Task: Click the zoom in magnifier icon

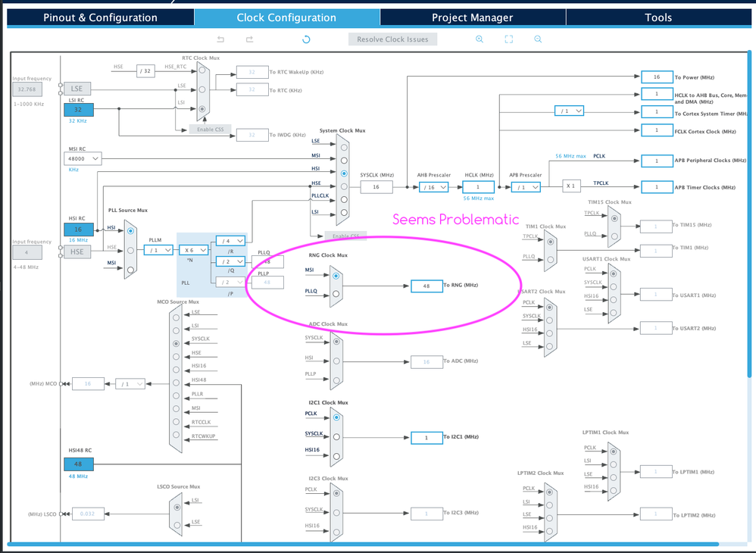Action: click(x=479, y=38)
